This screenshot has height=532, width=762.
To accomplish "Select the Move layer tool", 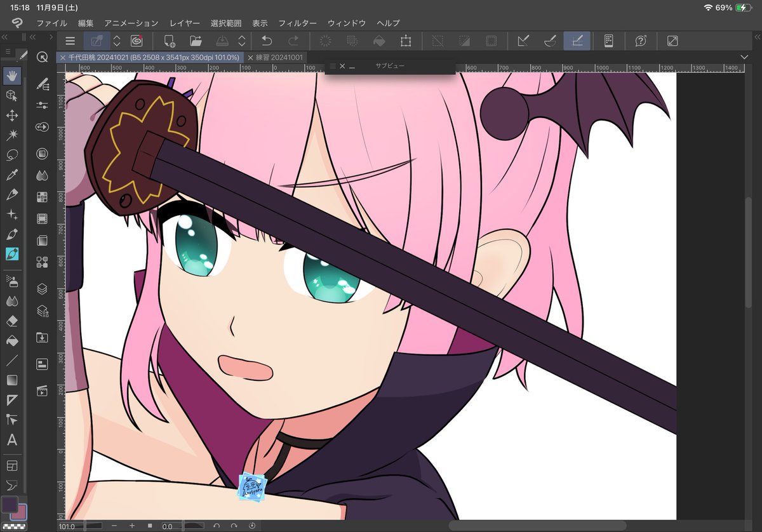I will click(x=11, y=116).
